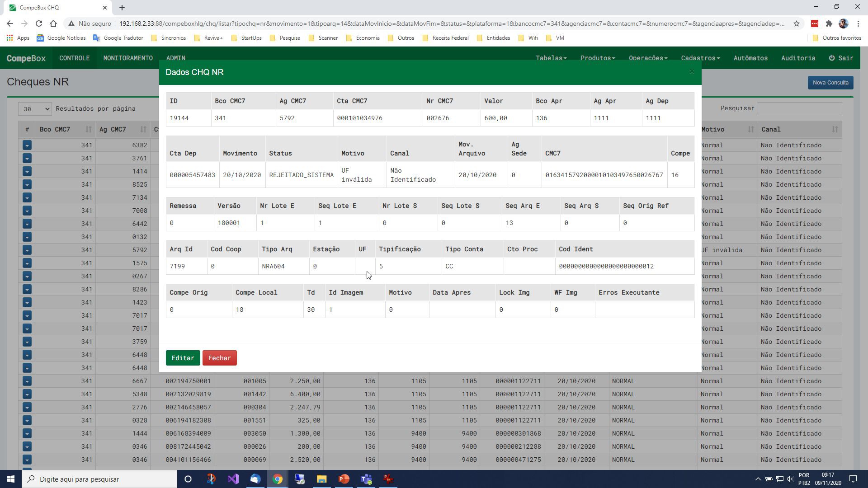Open the Tabelas dropdown menu
This screenshot has width=868, height=488.
click(x=551, y=58)
